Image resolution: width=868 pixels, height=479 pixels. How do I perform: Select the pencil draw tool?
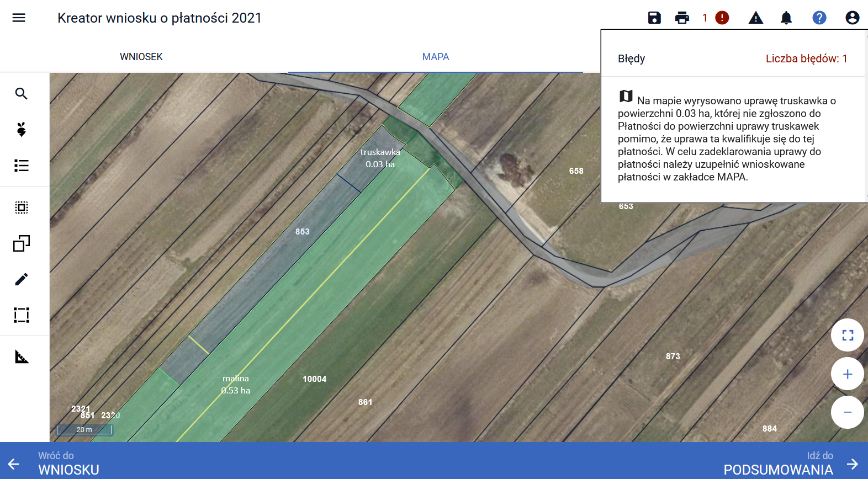(22, 279)
